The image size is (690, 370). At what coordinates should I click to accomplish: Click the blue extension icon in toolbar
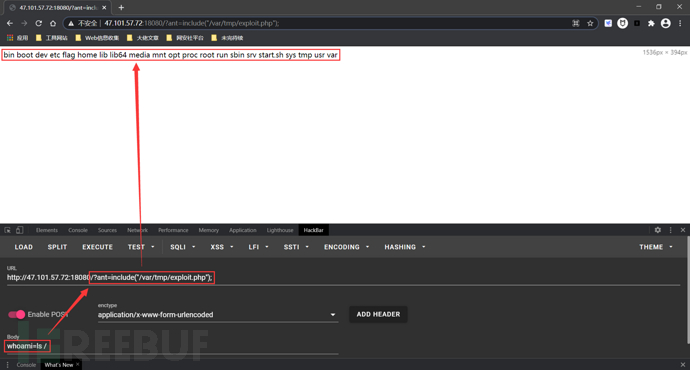[x=608, y=23]
